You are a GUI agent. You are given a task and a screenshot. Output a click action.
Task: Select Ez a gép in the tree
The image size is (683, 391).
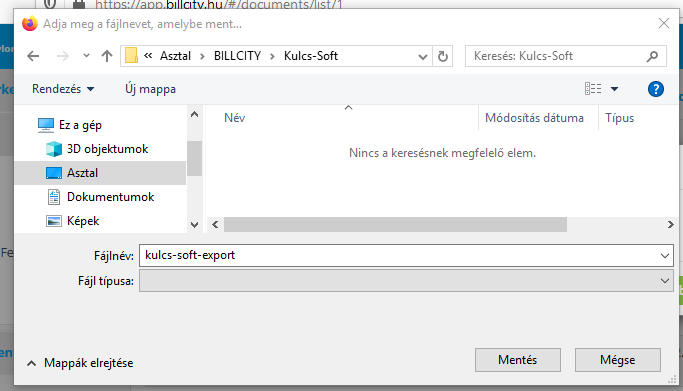point(80,125)
